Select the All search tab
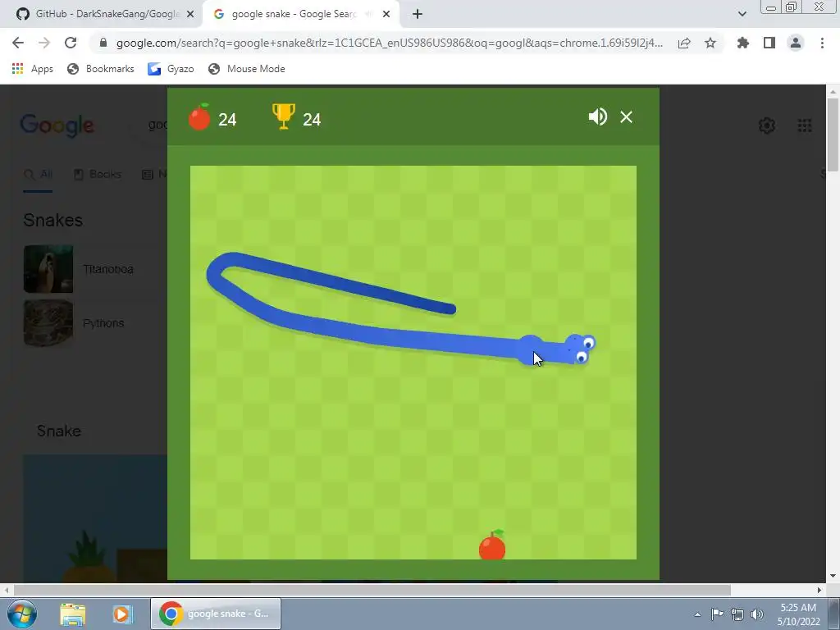840x630 pixels. click(x=38, y=174)
